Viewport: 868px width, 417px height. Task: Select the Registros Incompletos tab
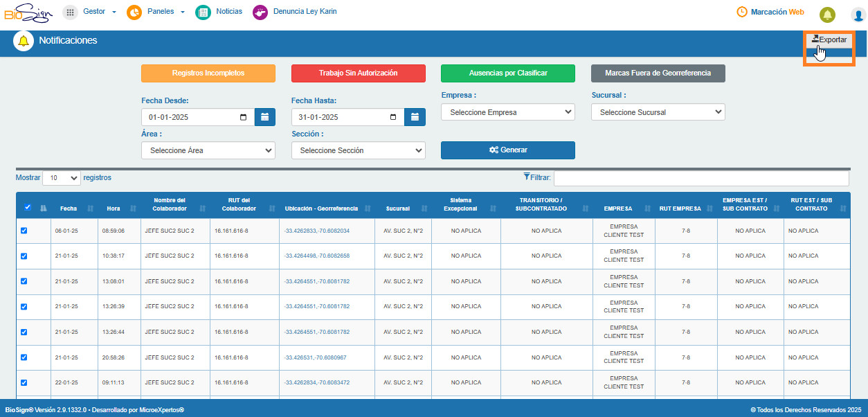(x=208, y=73)
